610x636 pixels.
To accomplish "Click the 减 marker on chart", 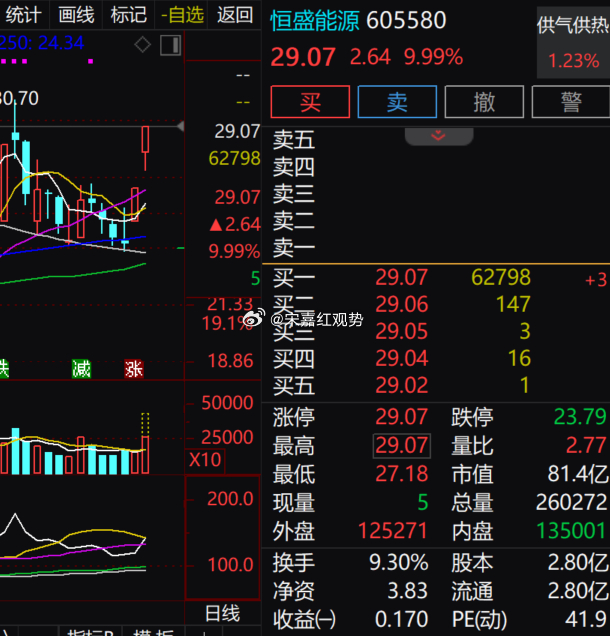I will click(82, 369).
